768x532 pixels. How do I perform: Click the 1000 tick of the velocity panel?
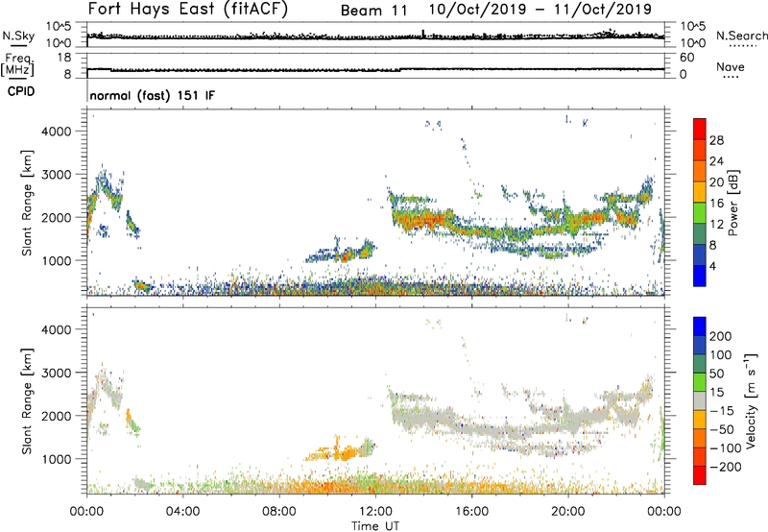coord(56,459)
